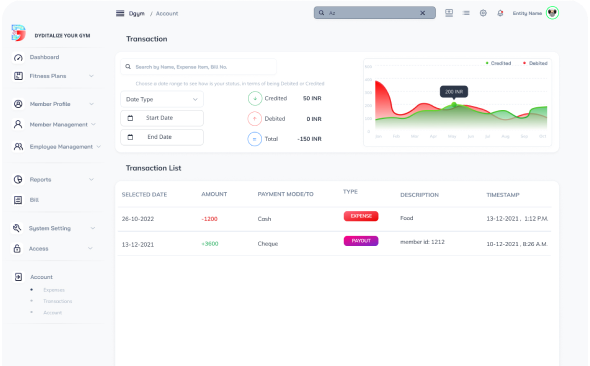Screen dimensions: 590x366
Task: Click the member id: 1212 description
Action: [x=422, y=242]
